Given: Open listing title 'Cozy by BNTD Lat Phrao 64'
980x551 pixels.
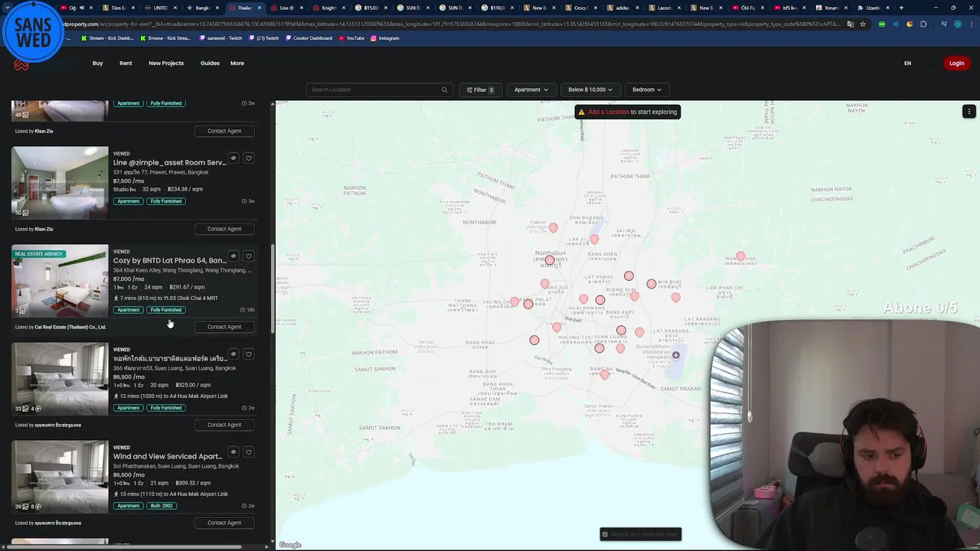Looking at the screenshot, I should click(x=169, y=260).
